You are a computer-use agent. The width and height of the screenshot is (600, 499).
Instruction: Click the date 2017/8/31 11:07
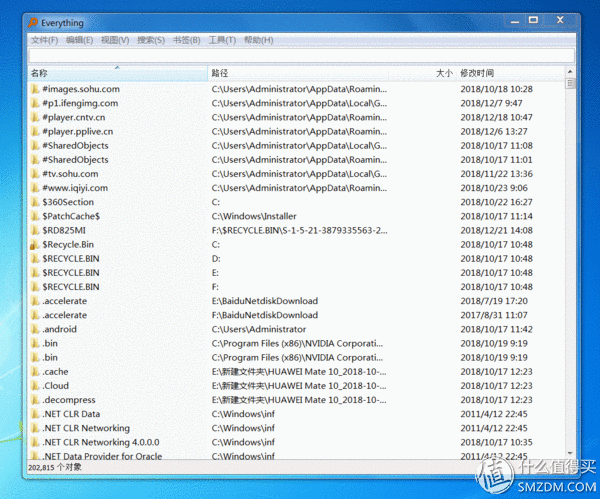pos(494,316)
